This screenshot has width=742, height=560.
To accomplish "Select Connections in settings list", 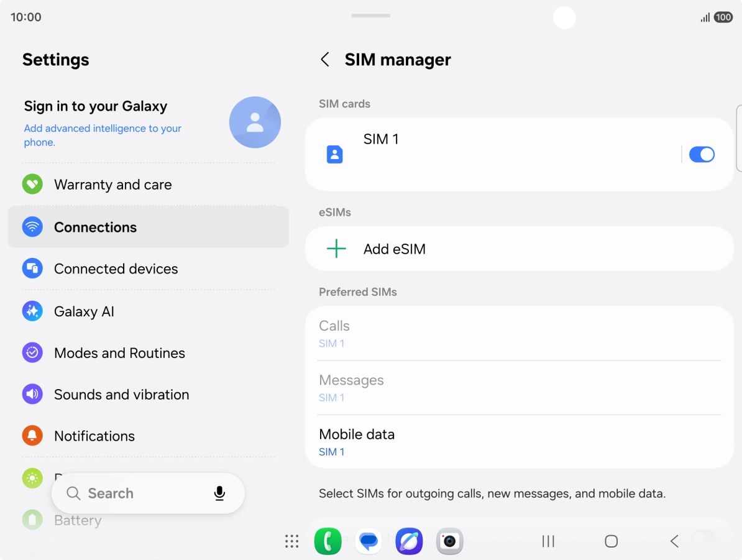I will [149, 227].
